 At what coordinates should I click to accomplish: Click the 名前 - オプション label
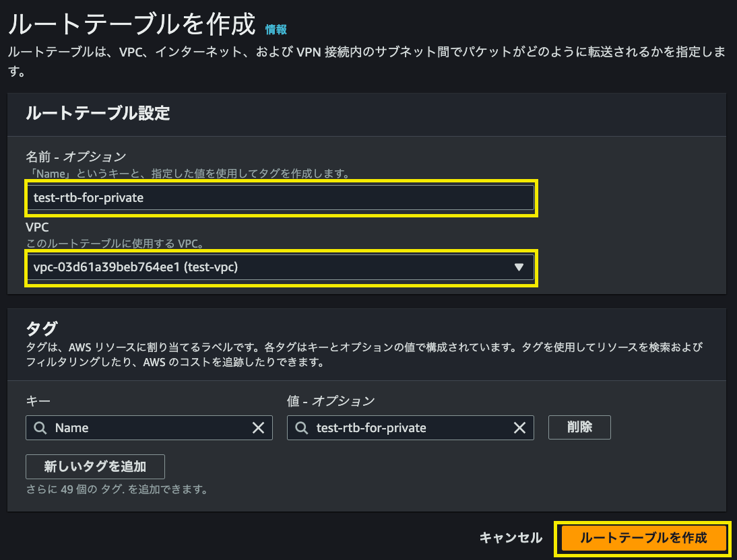pyautogui.click(x=76, y=156)
